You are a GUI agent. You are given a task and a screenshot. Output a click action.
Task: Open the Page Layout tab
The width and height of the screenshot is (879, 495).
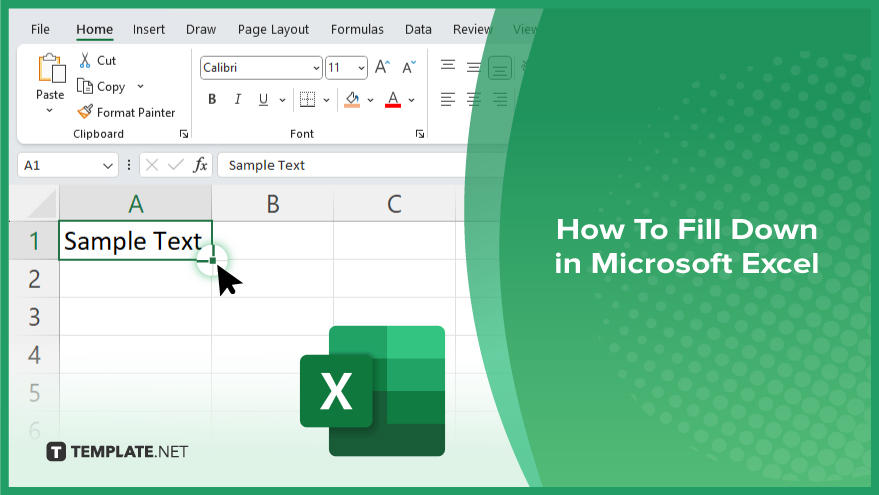coord(273,29)
